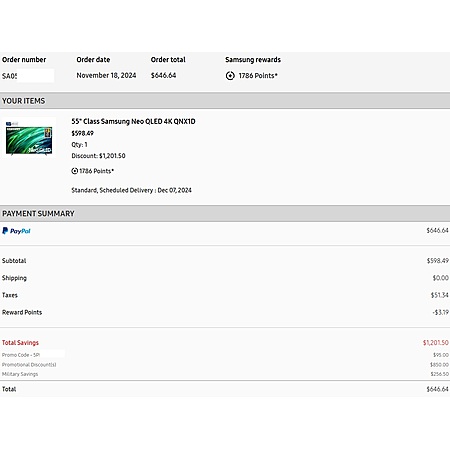This screenshot has width=450, height=450.
Task: Click the item's 1786 Points* text
Action: (97, 171)
